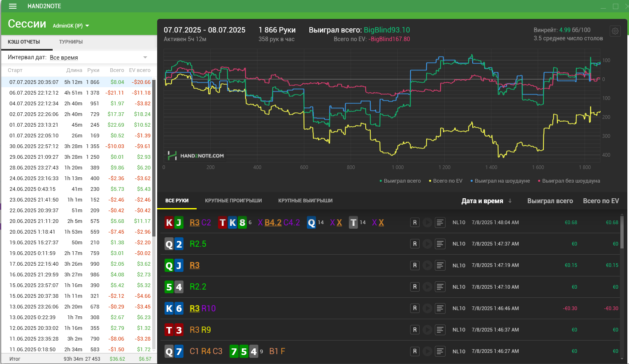Open text history for 1:47:10 AM hand
This screenshot has height=364, width=629.
point(440,287)
